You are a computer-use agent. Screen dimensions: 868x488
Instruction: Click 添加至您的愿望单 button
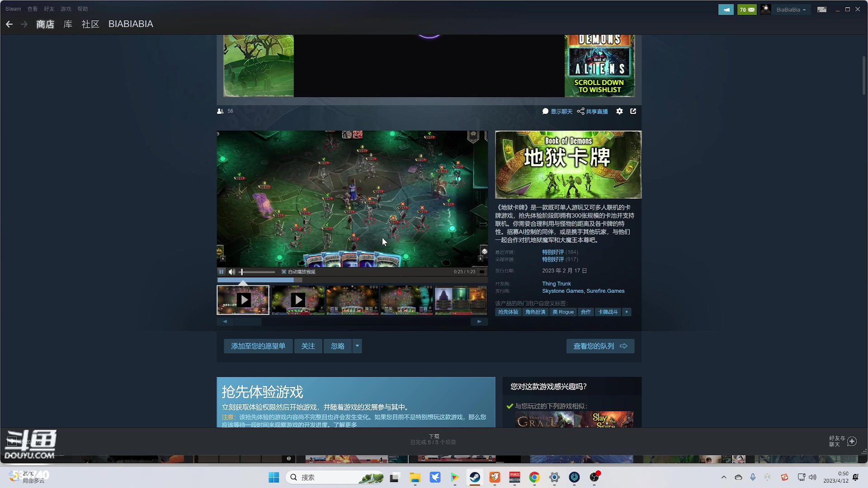pyautogui.click(x=258, y=346)
